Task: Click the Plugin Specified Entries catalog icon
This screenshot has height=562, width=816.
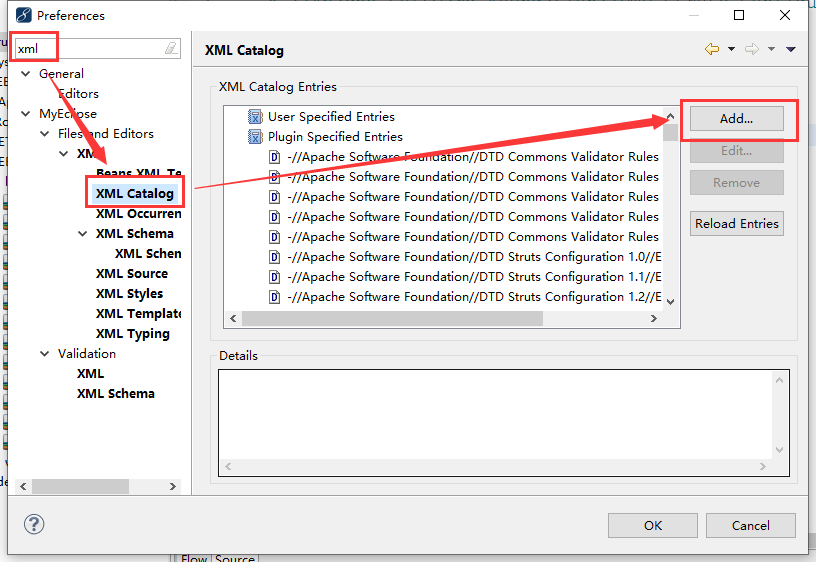Action: pyautogui.click(x=255, y=137)
